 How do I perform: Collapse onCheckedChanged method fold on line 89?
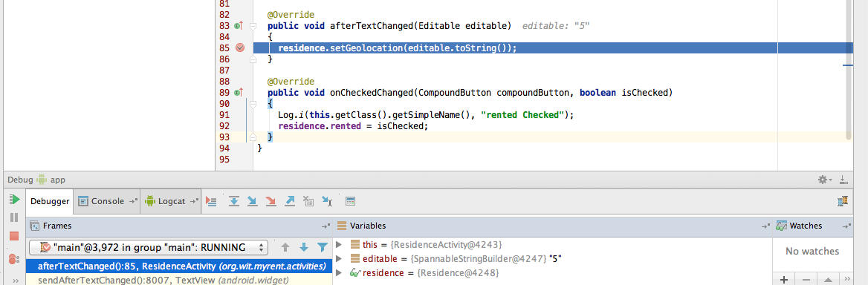[x=253, y=104]
